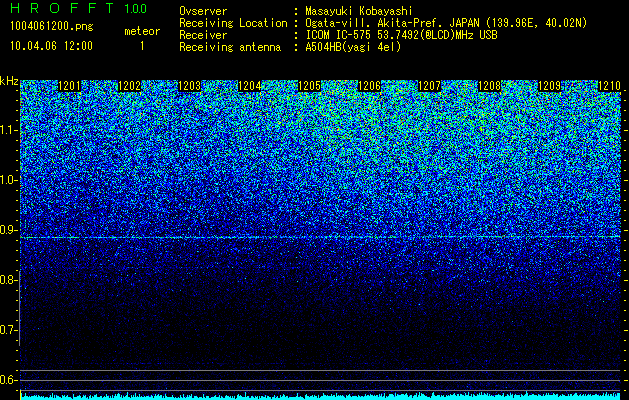Click the Receiver label
This screenshot has width=629, height=400.
[x=203, y=35]
